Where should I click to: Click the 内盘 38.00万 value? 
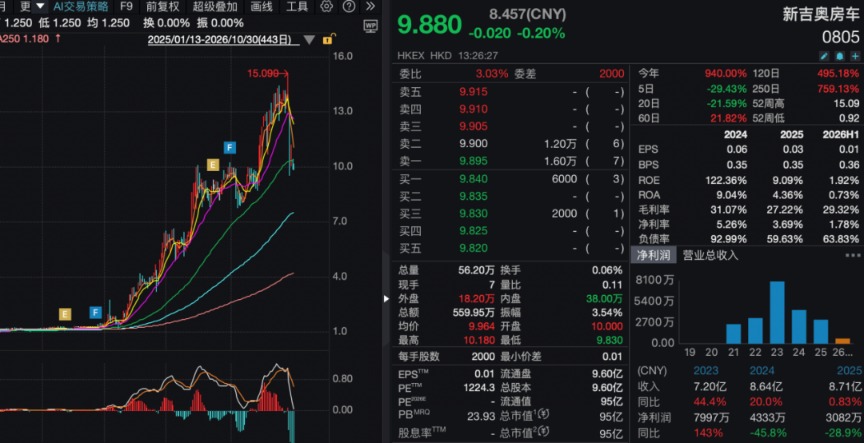pos(604,299)
